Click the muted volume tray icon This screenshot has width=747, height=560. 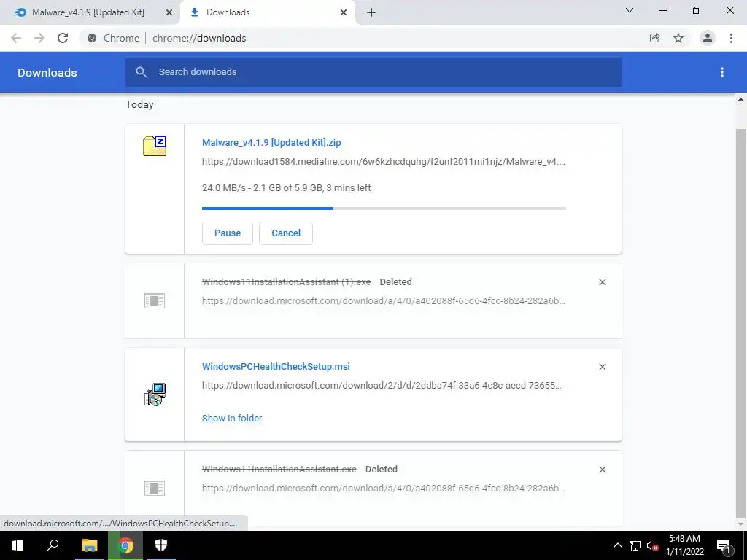tap(652, 545)
